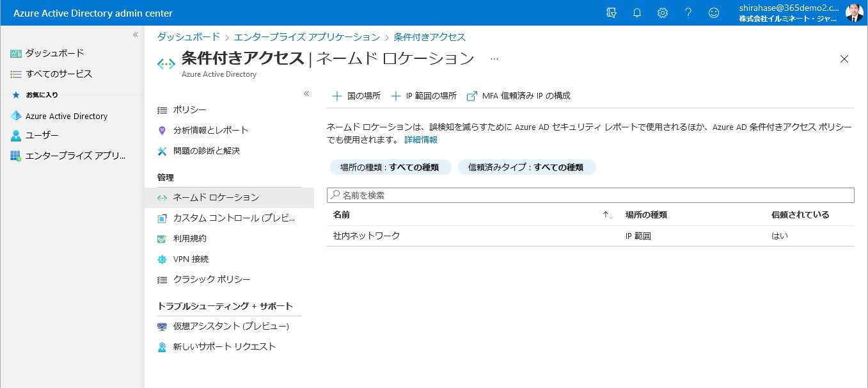Viewport: 868px width, 388px height.
Task: Open the help question mark
Action: click(688, 13)
